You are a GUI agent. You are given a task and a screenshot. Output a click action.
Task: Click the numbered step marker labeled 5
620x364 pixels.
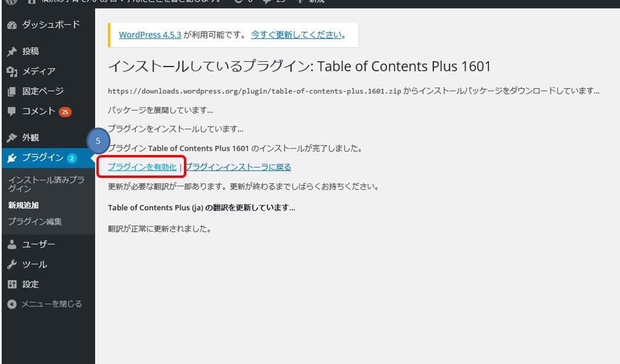pyautogui.click(x=97, y=141)
